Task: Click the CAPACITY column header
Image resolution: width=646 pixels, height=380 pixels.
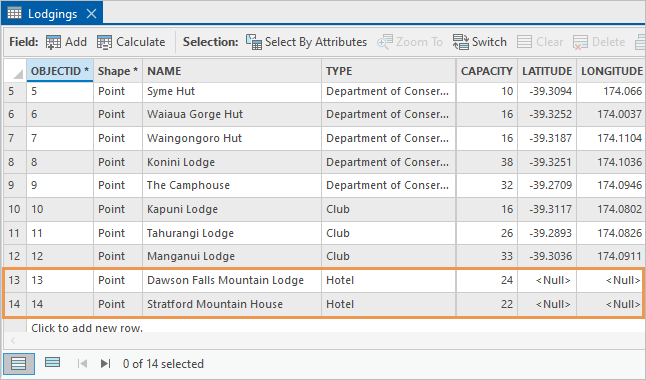Action: [487, 71]
